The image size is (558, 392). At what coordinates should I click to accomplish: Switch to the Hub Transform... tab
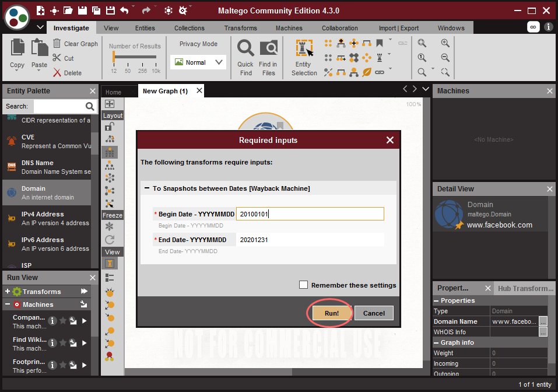(525, 288)
